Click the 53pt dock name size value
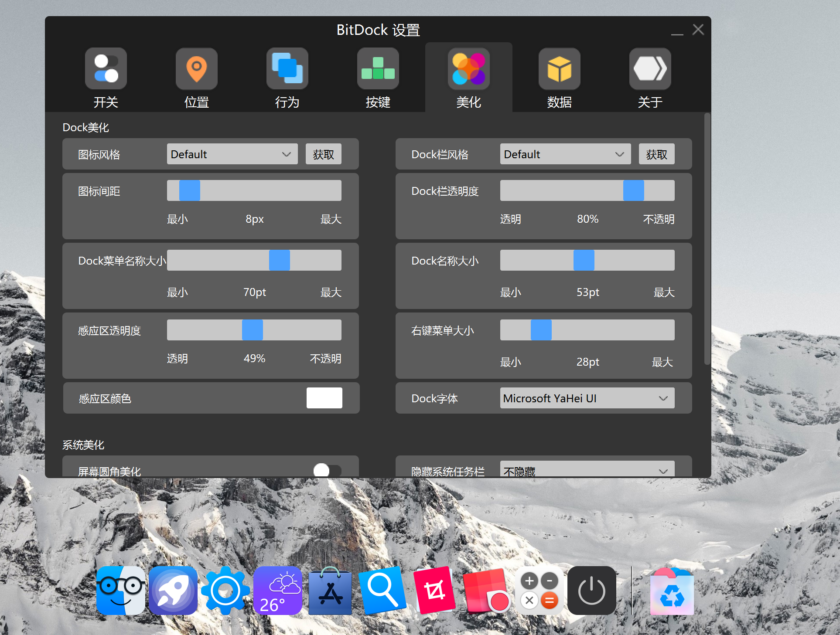Image resolution: width=840 pixels, height=635 pixels. coord(588,292)
